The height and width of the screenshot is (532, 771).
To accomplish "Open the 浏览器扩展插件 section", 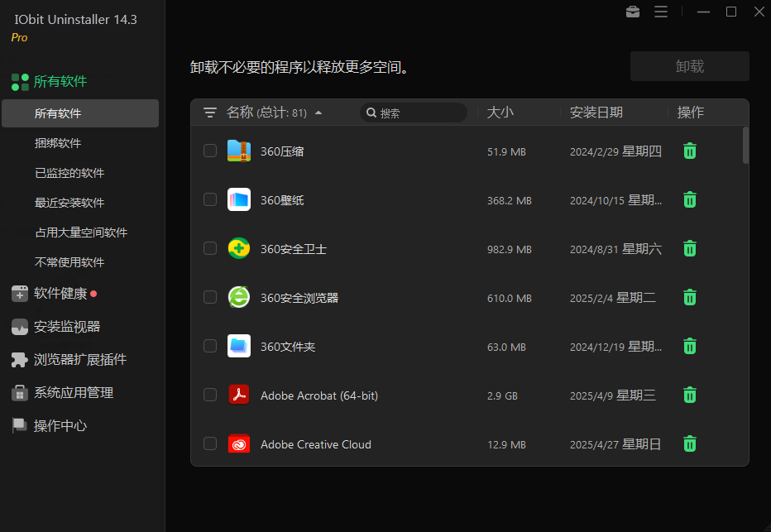I will [80, 359].
